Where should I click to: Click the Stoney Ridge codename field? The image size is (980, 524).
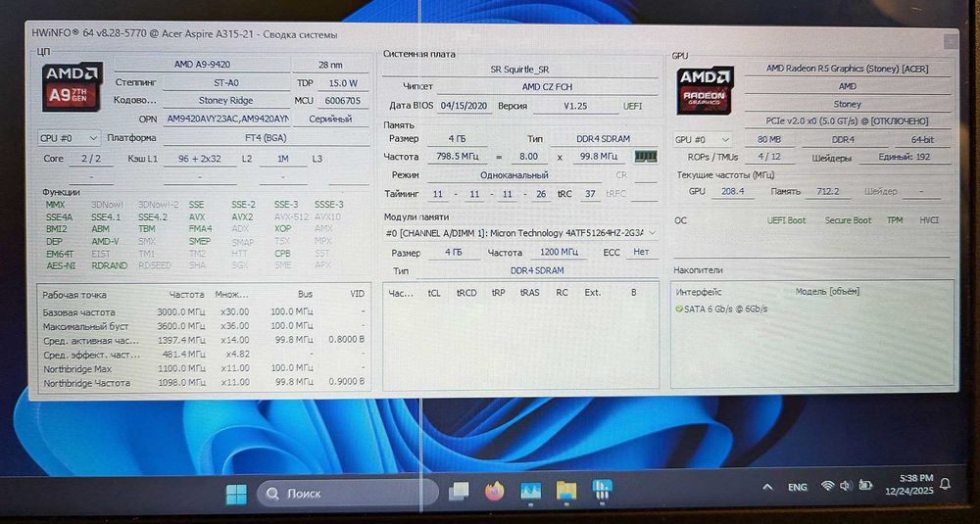226,100
